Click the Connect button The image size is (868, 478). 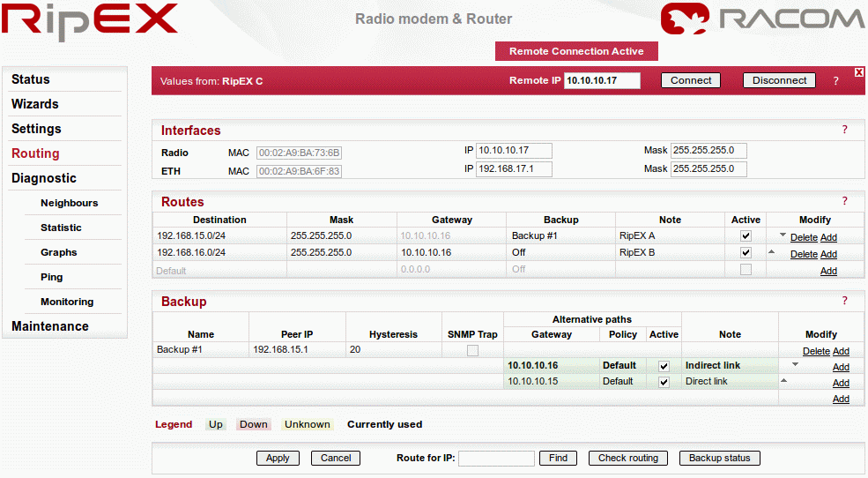[x=691, y=80]
